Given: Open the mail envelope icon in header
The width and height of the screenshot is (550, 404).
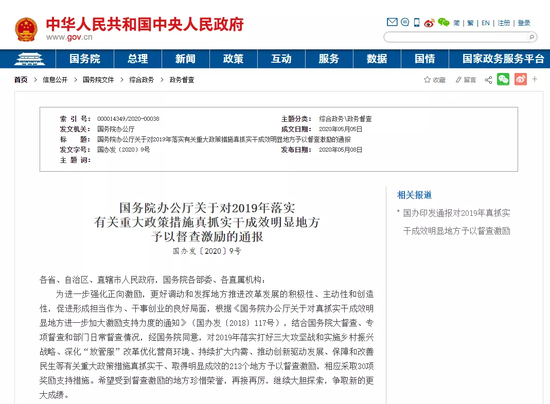Looking at the screenshot, I should pos(392,22).
